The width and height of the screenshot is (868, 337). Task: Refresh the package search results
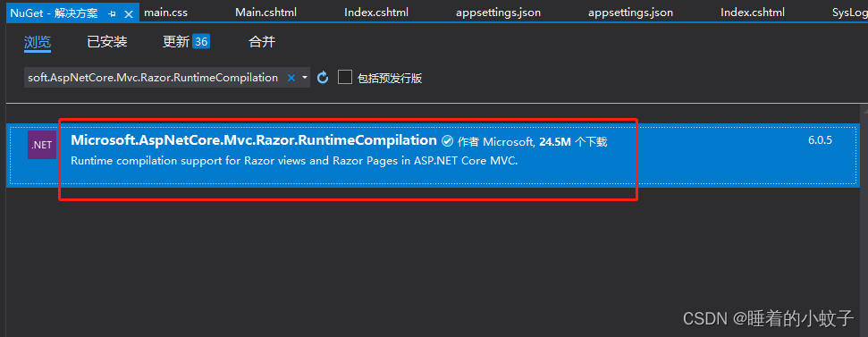tap(323, 78)
